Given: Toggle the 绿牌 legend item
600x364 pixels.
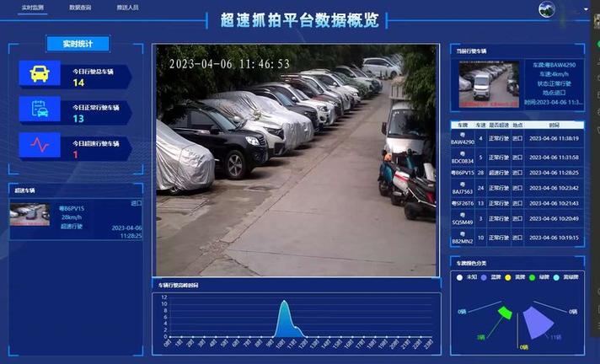Looking at the screenshot, I should (539, 277).
